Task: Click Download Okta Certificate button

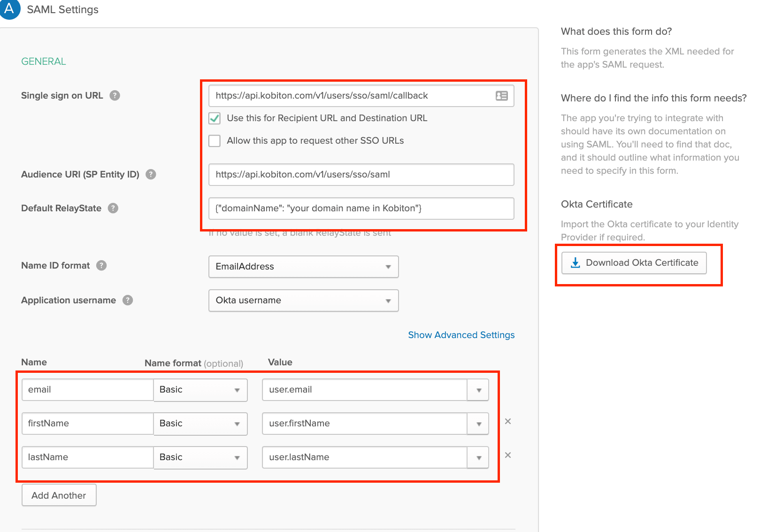Action: tap(634, 263)
